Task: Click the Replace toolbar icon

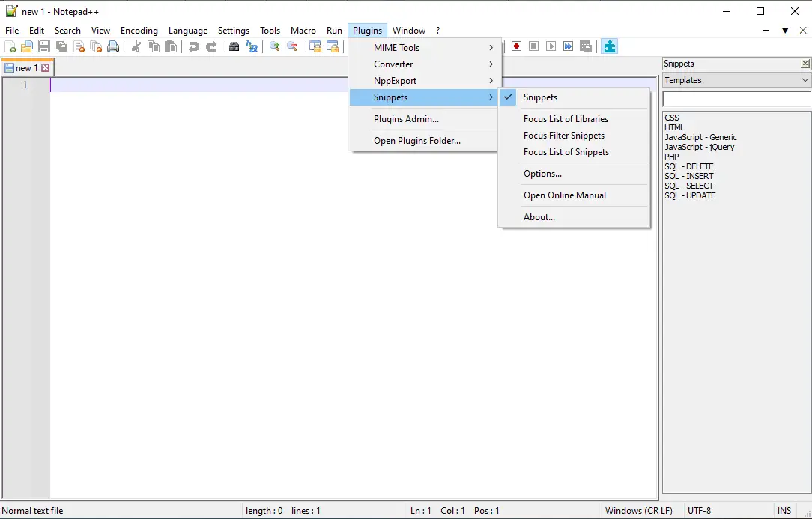Action: [251, 46]
